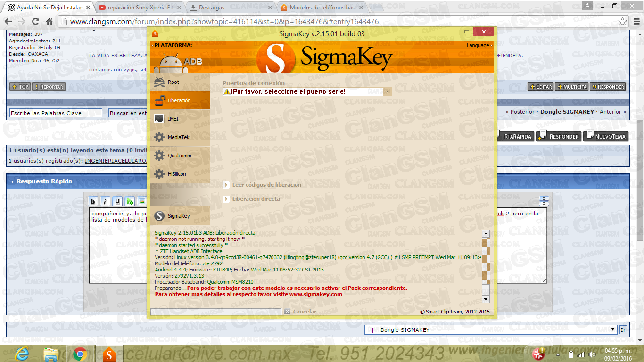Click log line 'Modelo del teléfono: zte Z792'

(189, 263)
